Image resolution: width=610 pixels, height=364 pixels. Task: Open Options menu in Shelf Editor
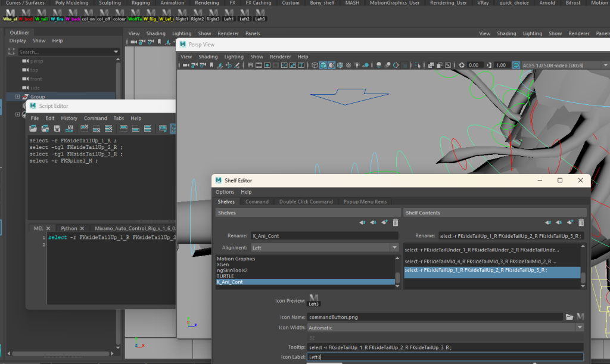[x=225, y=192]
